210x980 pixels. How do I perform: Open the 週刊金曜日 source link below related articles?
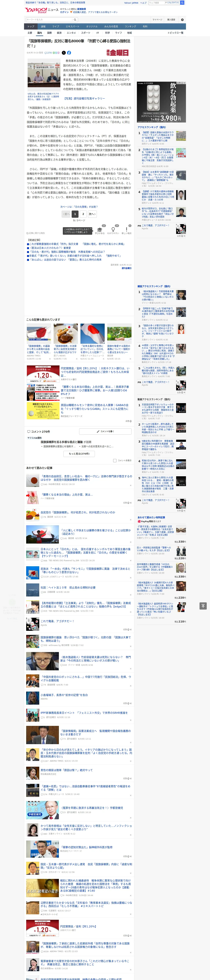click(x=127, y=268)
